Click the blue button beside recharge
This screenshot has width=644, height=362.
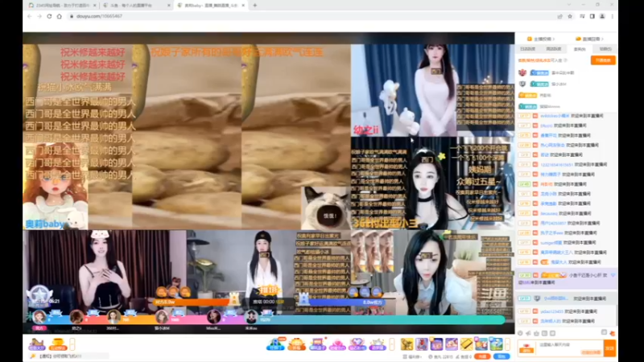coord(502,356)
